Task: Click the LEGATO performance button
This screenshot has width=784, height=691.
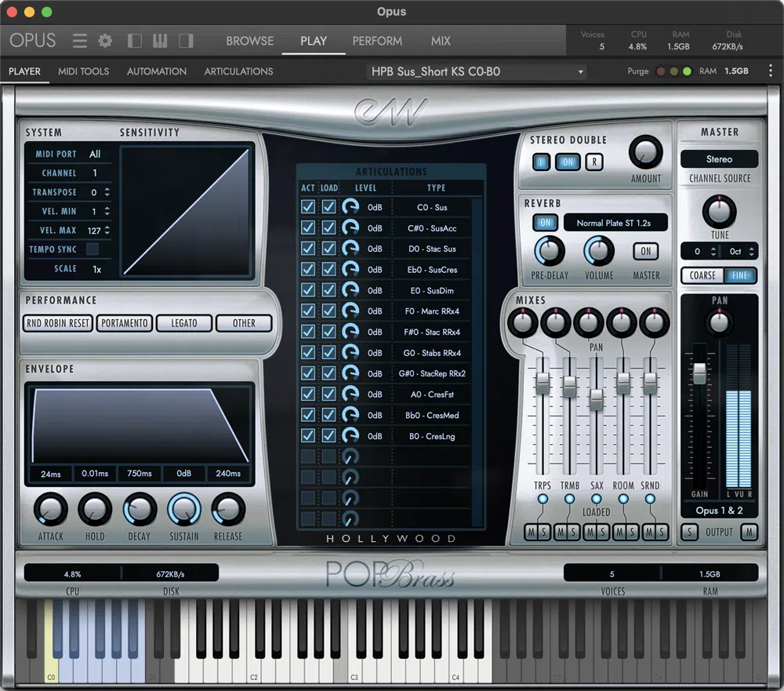Action: (x=184, y=323)
